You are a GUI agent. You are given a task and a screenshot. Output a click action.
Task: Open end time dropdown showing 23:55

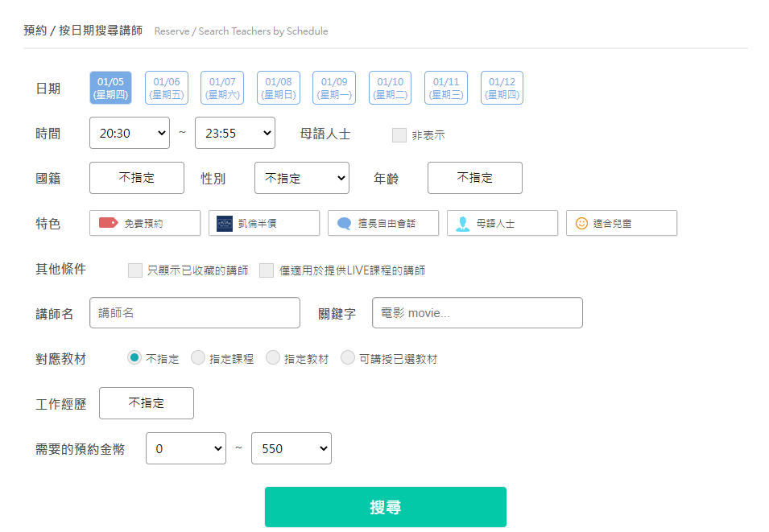[x=235, y=133]
